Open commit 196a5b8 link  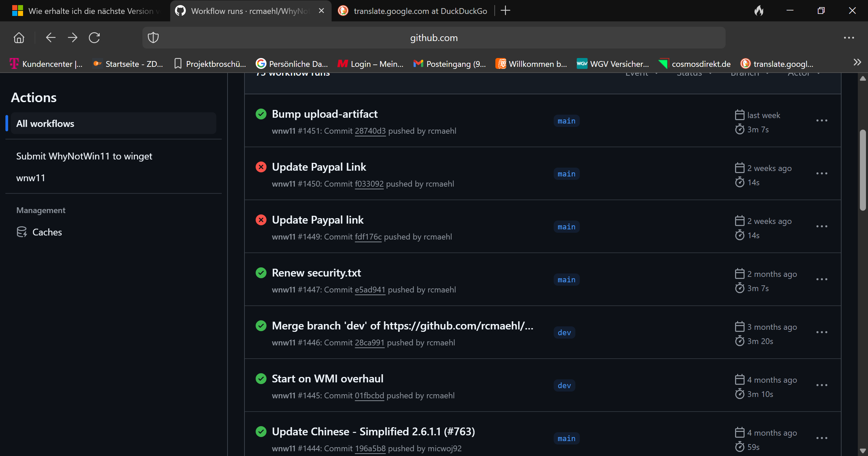[x=370, y=449]
